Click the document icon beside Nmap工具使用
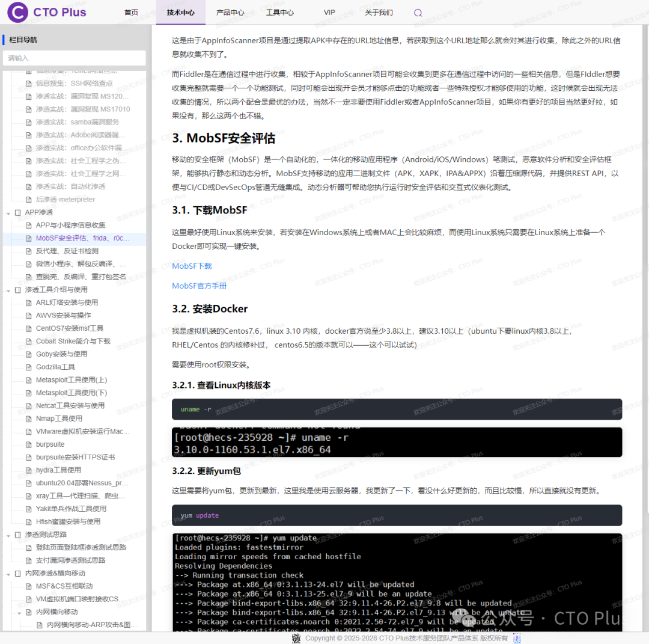Image resolution: width=649 pixels, height=644 pixels. point(29,419)
